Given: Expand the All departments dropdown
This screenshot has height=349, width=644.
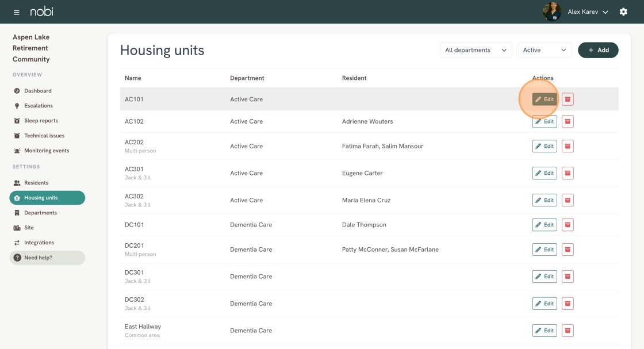Looking at the screenshot, I should click(x=476, y=50).
